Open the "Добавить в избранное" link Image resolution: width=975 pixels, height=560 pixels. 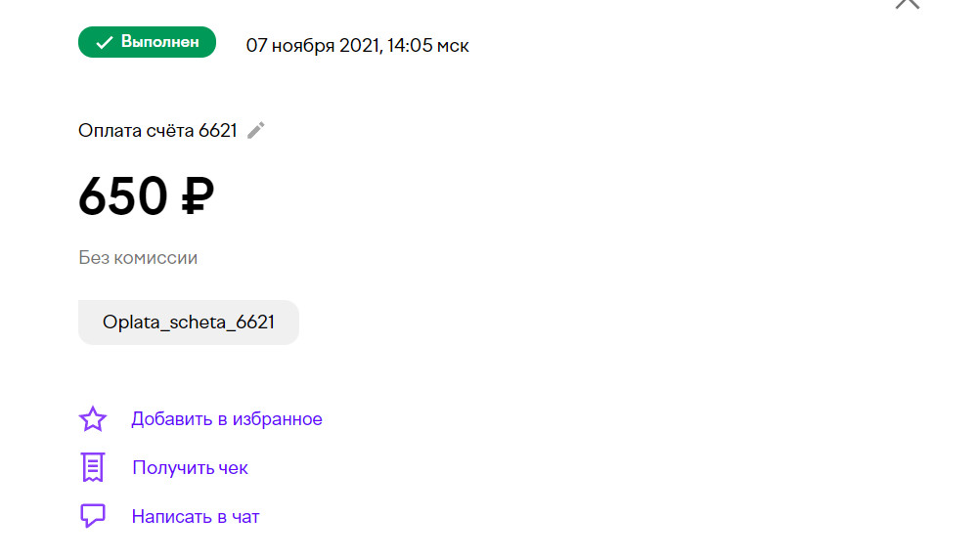pos(226,419)
